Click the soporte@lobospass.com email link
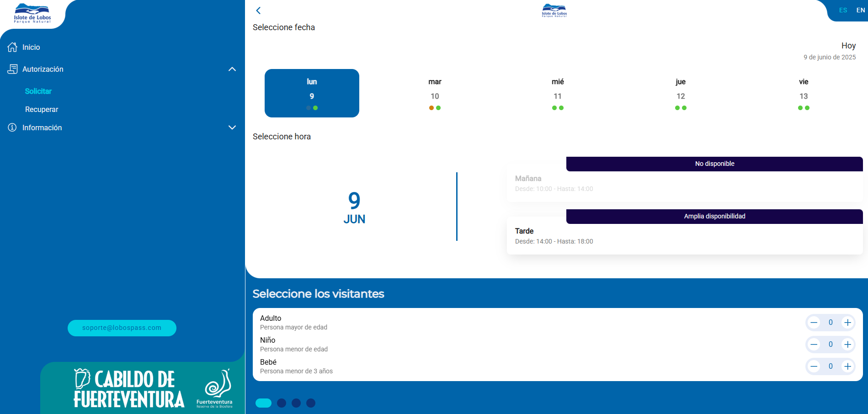 (x=122, y=328)
